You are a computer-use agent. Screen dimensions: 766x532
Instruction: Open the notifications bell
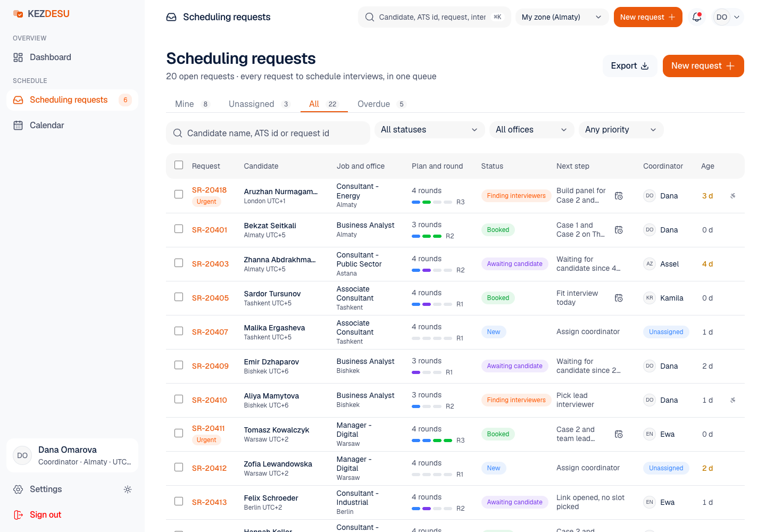[697, 17]
